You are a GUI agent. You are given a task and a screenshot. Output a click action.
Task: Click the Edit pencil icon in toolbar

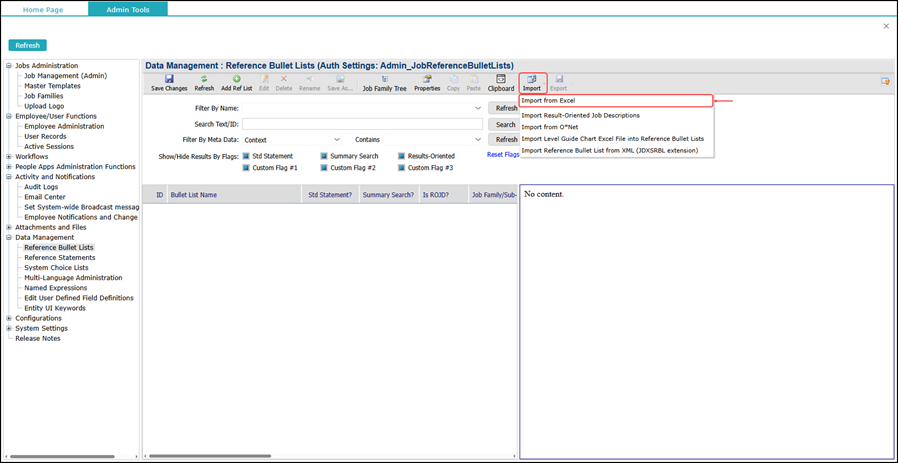tap(264, 83)
